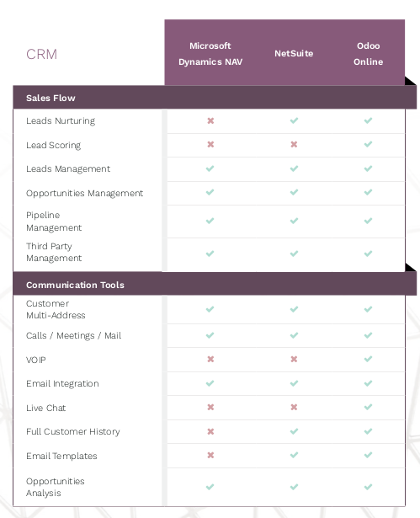The width and height of the screenshot is (420, 518).
Task: Click Odoo's checkmark for Third Party Management
Action: point(368,254)
